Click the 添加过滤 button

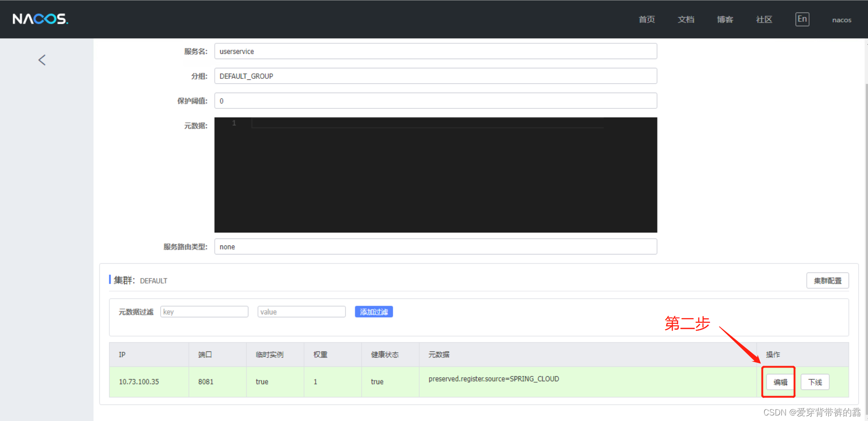click(374, 312)
